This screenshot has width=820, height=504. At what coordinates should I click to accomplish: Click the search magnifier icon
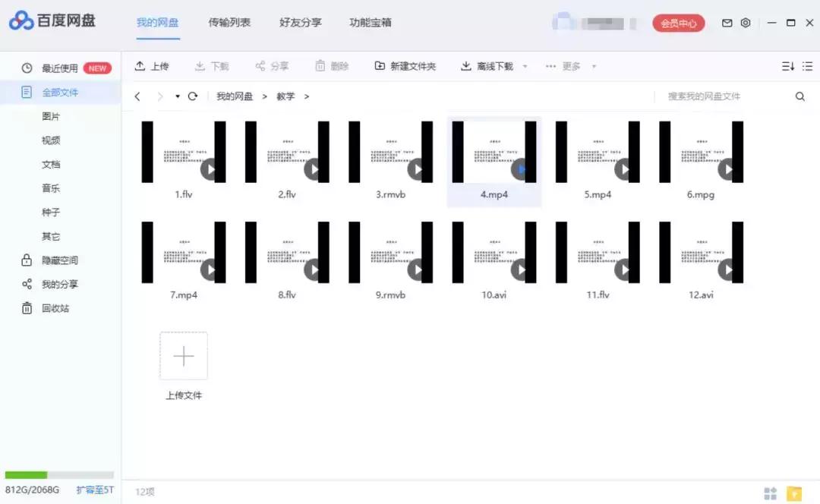click(x=799, y=96)
